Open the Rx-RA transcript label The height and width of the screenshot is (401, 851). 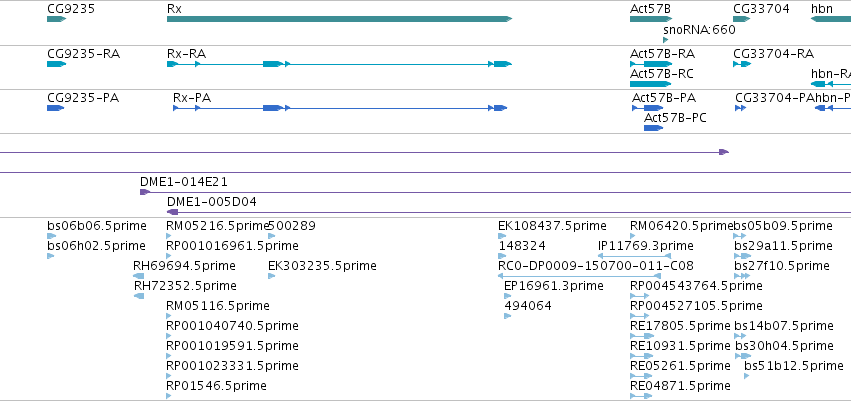click(x=187, y=54)
